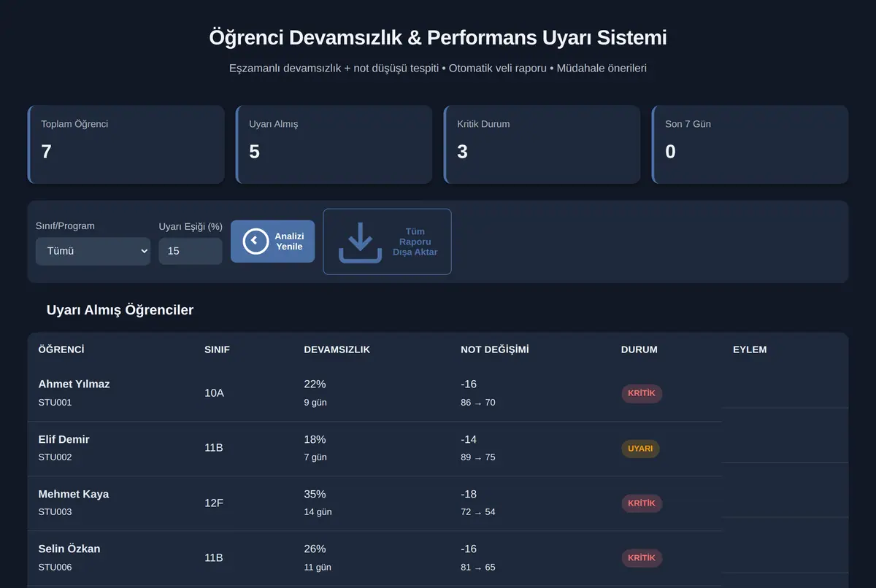The width and height of the screenshot is (876, 588).
Task: Click grade change 72 → 54
Action: (478, 512)
